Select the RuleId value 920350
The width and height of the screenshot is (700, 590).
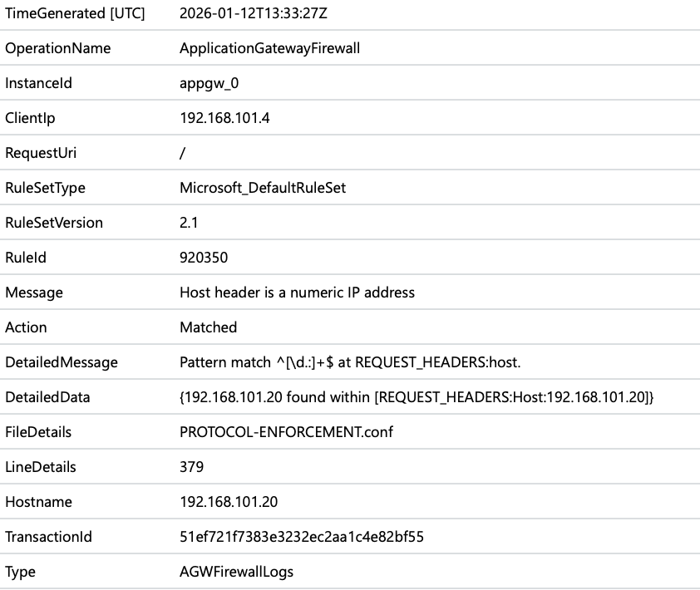201,258
